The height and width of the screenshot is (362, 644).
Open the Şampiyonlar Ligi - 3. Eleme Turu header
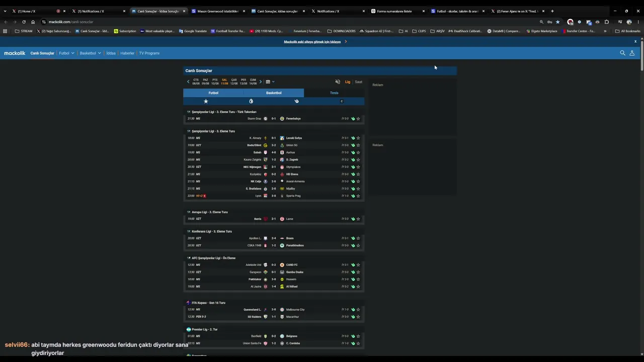[x=213, y=131]
